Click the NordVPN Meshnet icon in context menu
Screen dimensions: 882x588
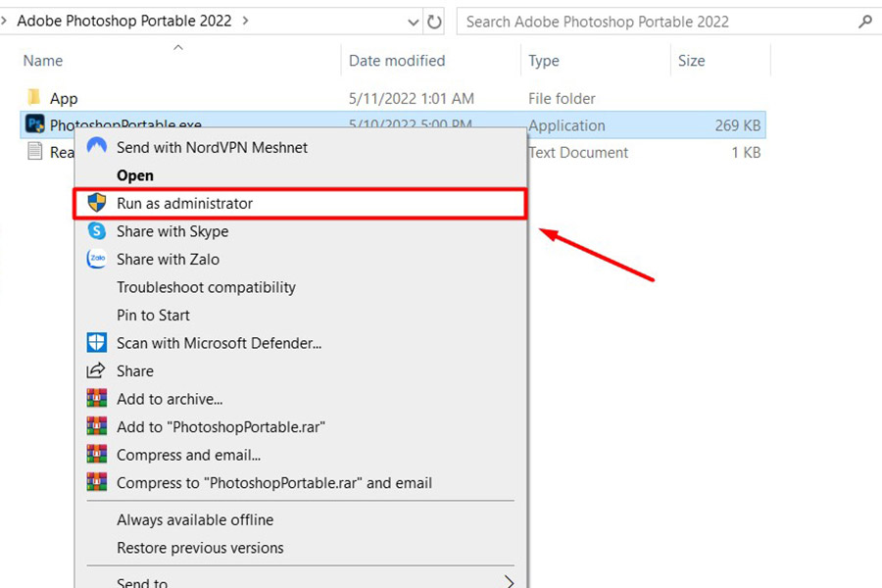tap(97, 146)
